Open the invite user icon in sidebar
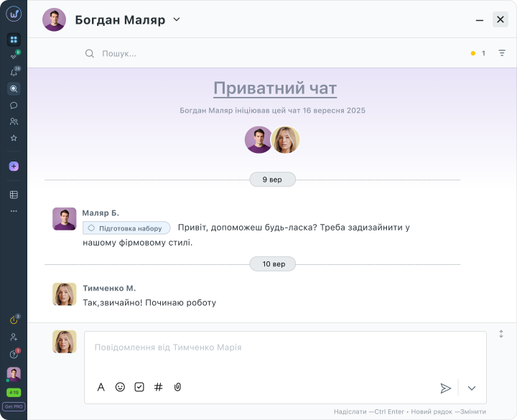 13,337
